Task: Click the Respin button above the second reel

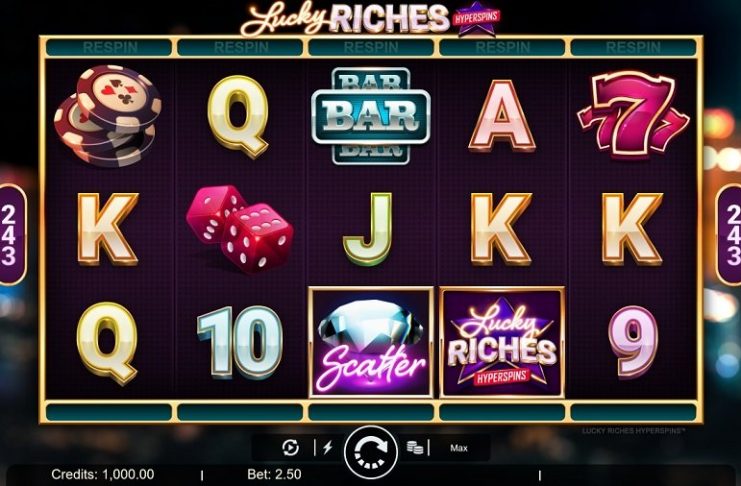Action: click(240, 47)
